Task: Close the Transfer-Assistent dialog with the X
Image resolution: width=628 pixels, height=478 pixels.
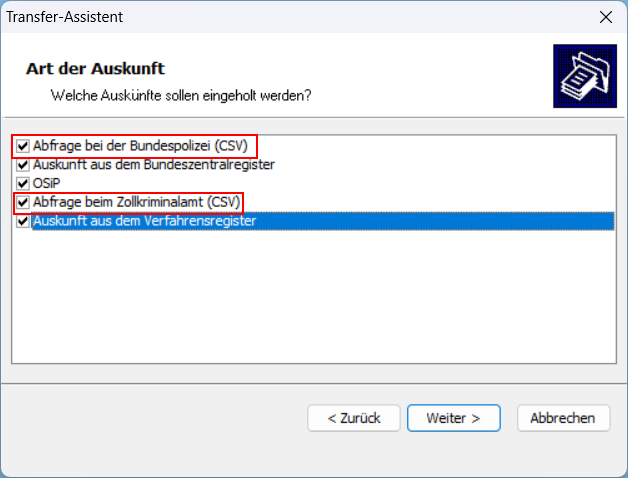Action: click(x=605, y=17)
